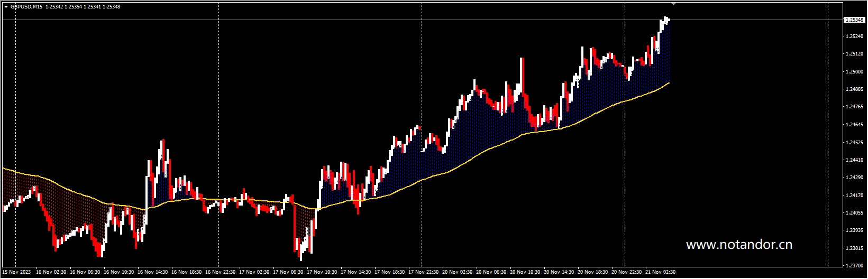Click the 1.24055 price axis label
This screenshot has width=868, height=279.
(x=855, y=213)
